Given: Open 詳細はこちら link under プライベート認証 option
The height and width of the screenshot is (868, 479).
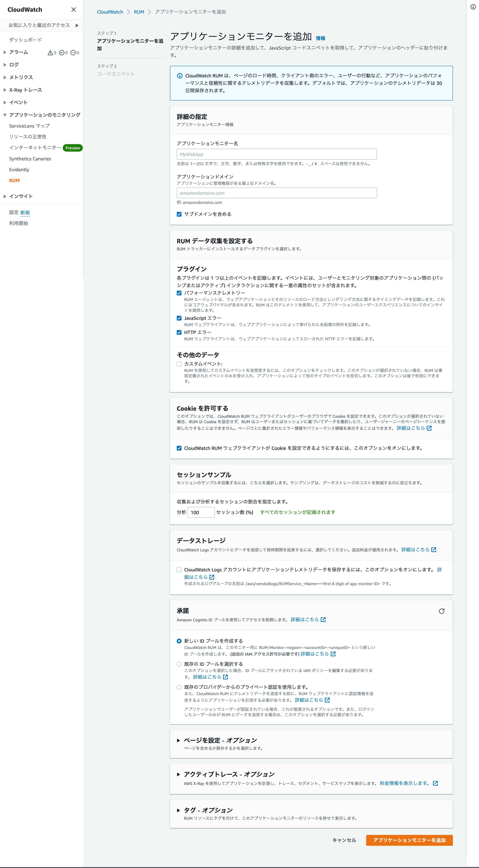Looking at the screenshot, I should coord(312,700).
